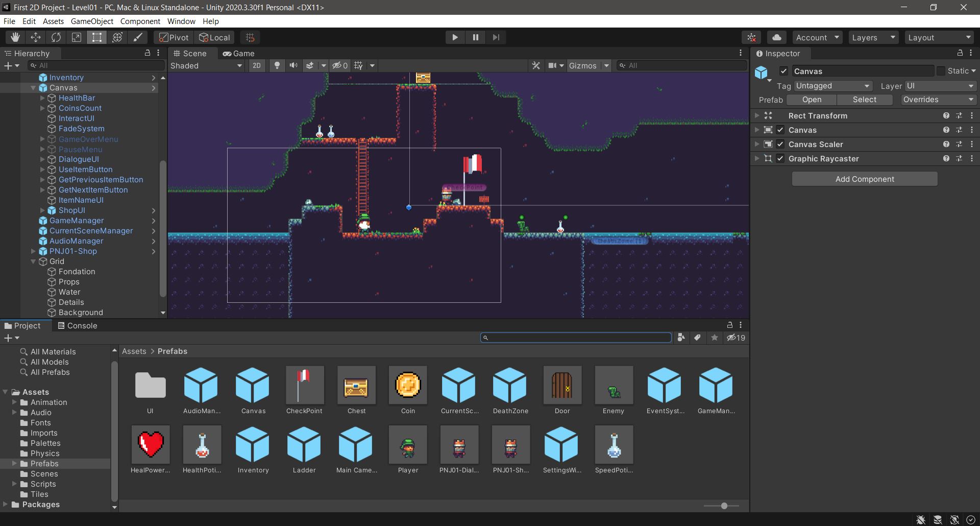This screenshot has height=526, width=980.
Task: Select the Transform tool
Action: (117, 37)
